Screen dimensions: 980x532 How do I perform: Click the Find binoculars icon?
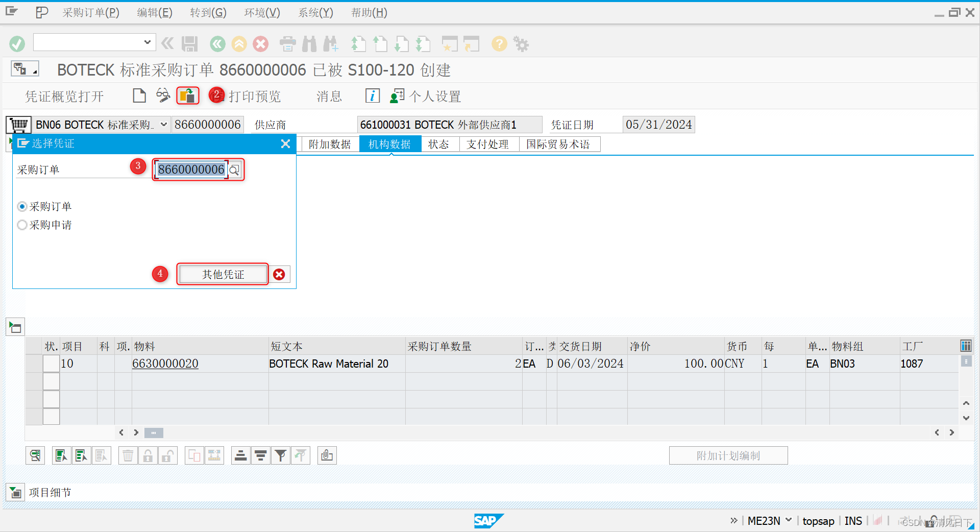pyautogui.click(x=309, y=44)
